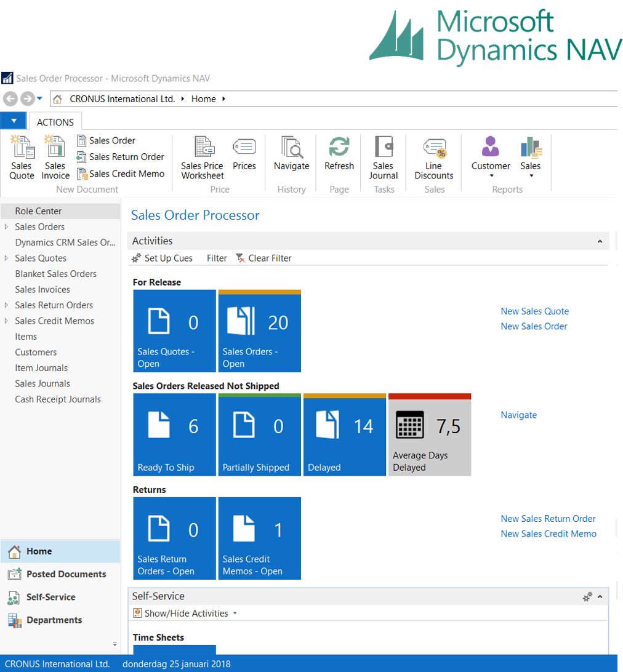Open Dynamics CRM Sales Orders list

65,242
